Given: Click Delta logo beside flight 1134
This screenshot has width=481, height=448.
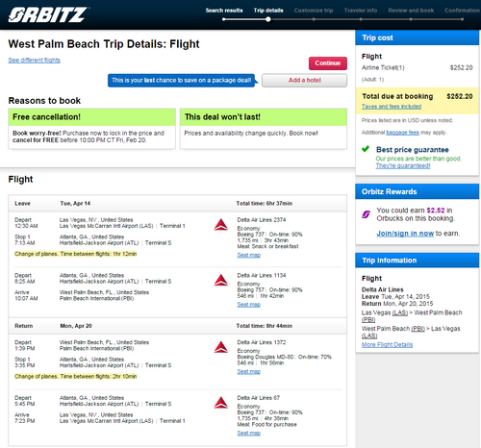Looking at the screenshot, I should 221,281.
